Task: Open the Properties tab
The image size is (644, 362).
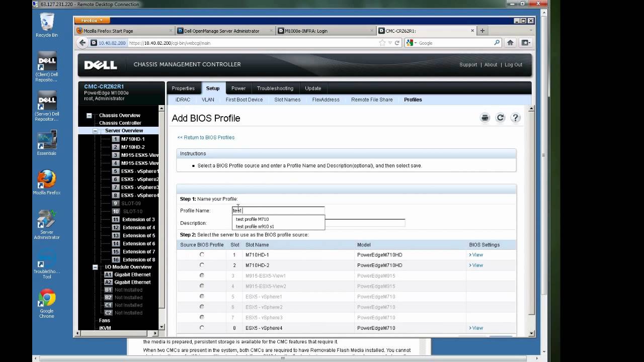Action: pyautogui.click(x=183, y=88)
